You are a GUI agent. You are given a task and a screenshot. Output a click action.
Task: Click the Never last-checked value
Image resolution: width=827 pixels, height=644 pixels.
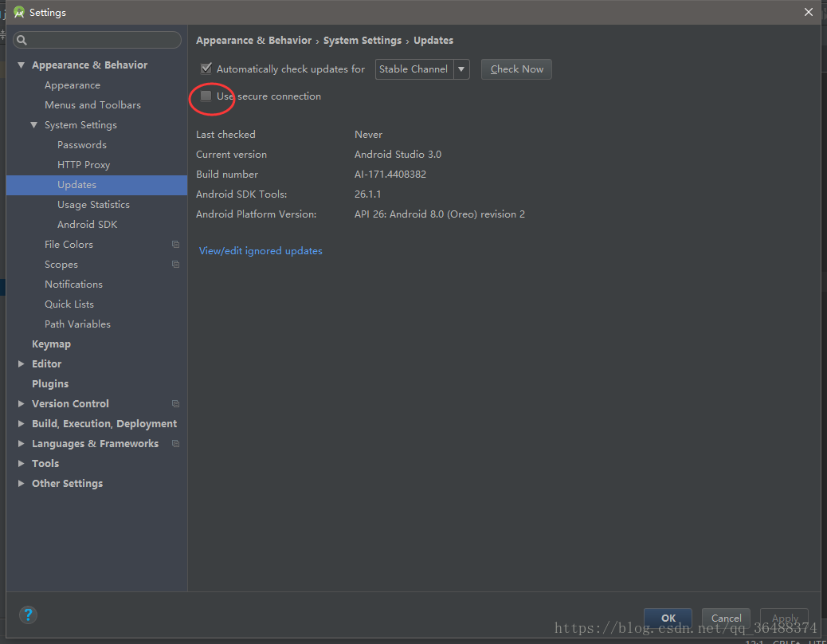coord(368,135)
